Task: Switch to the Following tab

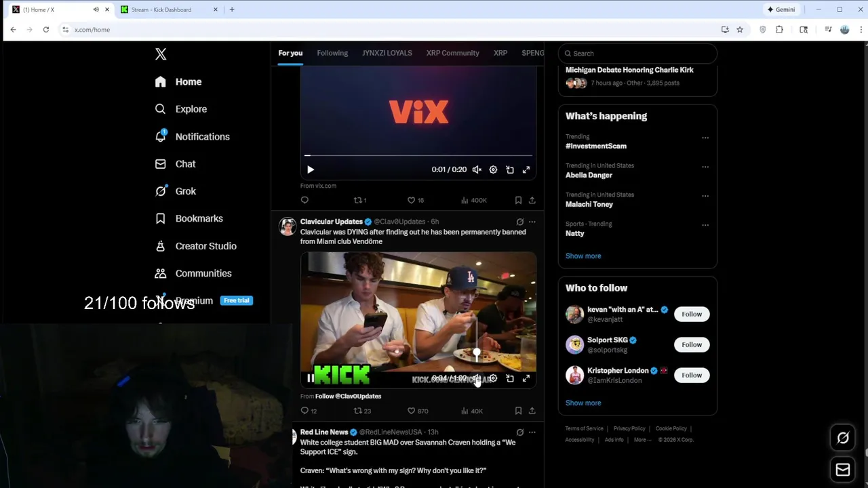Action: 332,53
